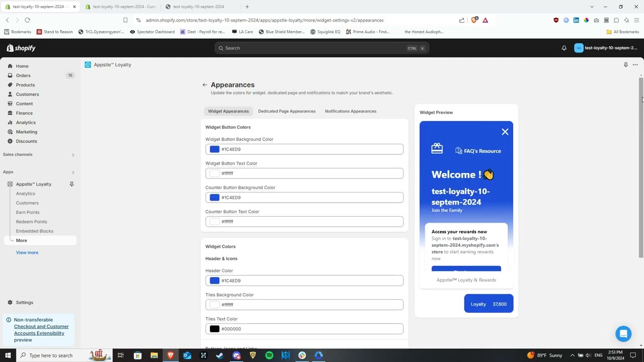Close the widget preview with the X
This screenshot has width=644, height=362.
click(505, 132)
